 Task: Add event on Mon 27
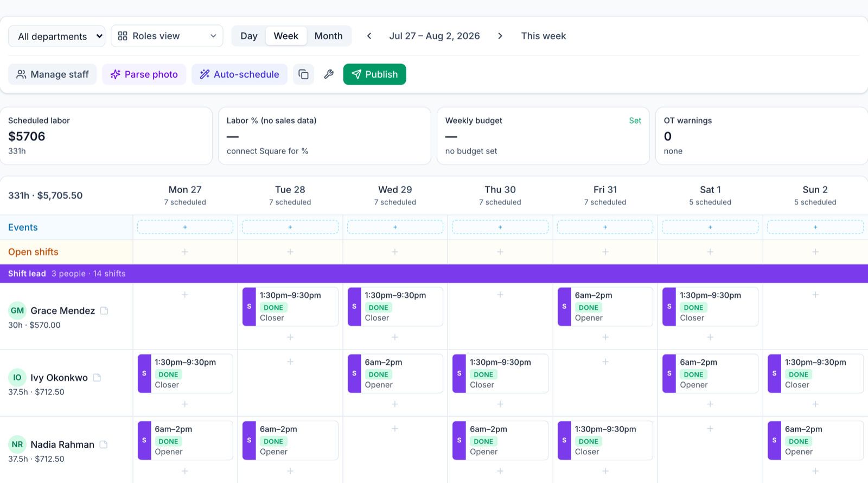[185, 227]
